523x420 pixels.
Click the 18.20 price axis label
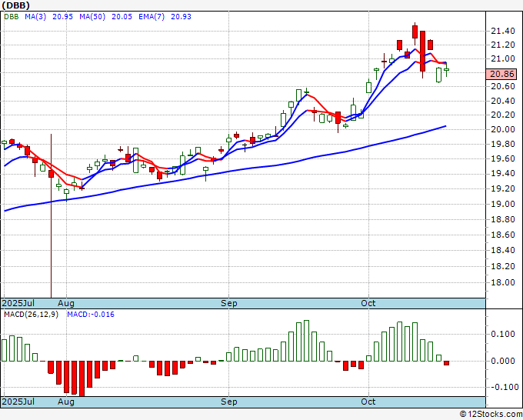(503, 266)
